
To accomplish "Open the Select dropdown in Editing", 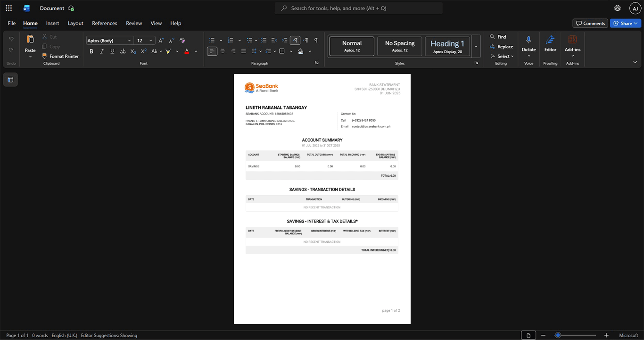I will pyautogui.click(x=502, y=56).
